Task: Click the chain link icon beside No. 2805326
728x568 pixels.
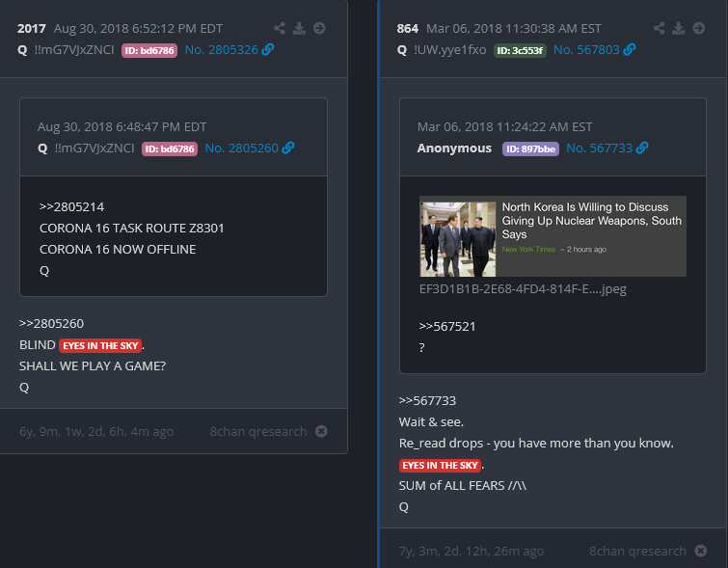Action: 268,49
